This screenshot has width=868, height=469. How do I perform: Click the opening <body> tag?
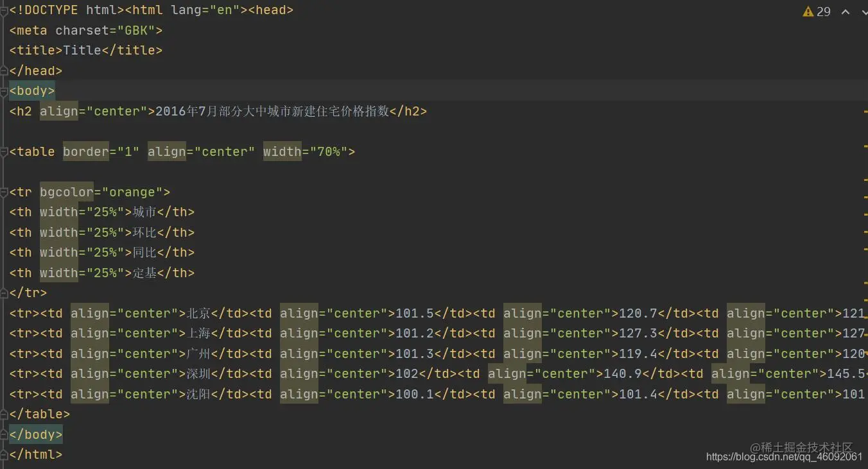click(32, 90)
